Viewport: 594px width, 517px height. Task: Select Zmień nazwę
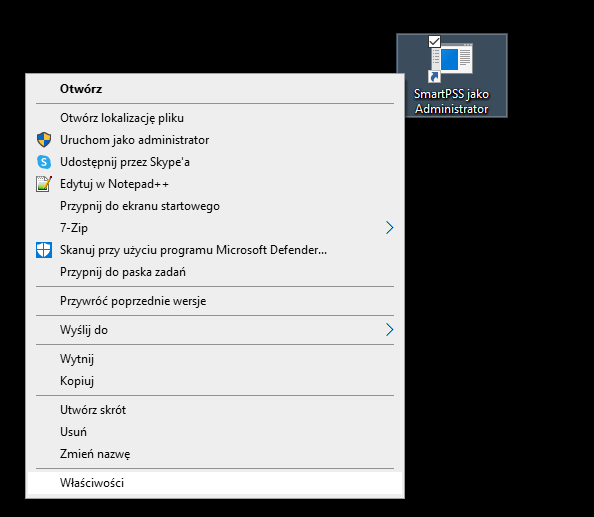215,454
